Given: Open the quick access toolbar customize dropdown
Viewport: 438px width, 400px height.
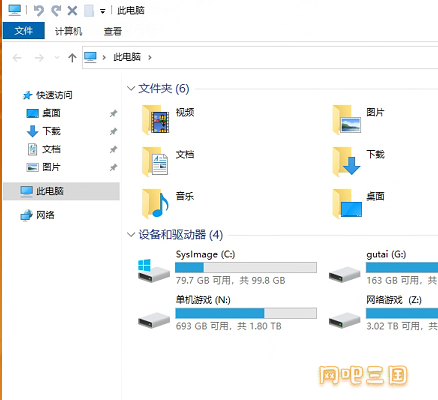Looking at the screenshot, I should pos(103,12).
